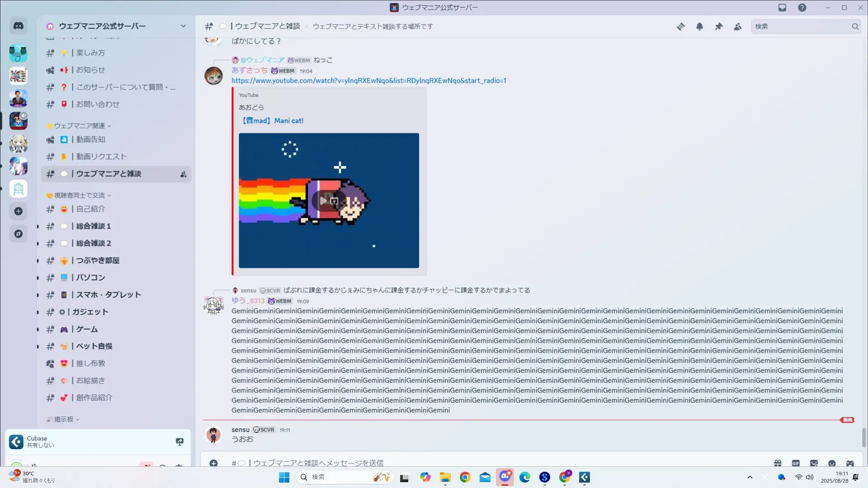
Task: Open the 動画リクエスト channel
Action: point(101,157)
